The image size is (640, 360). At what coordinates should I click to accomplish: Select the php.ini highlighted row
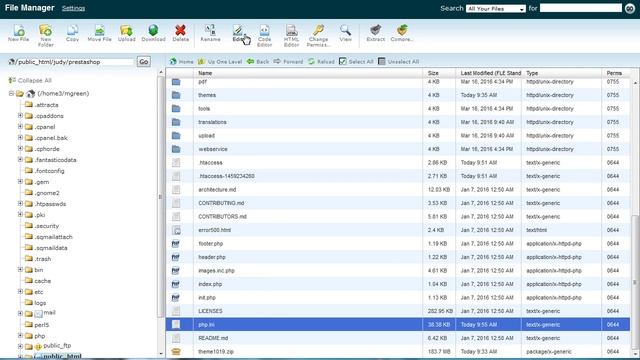(398, 324)
